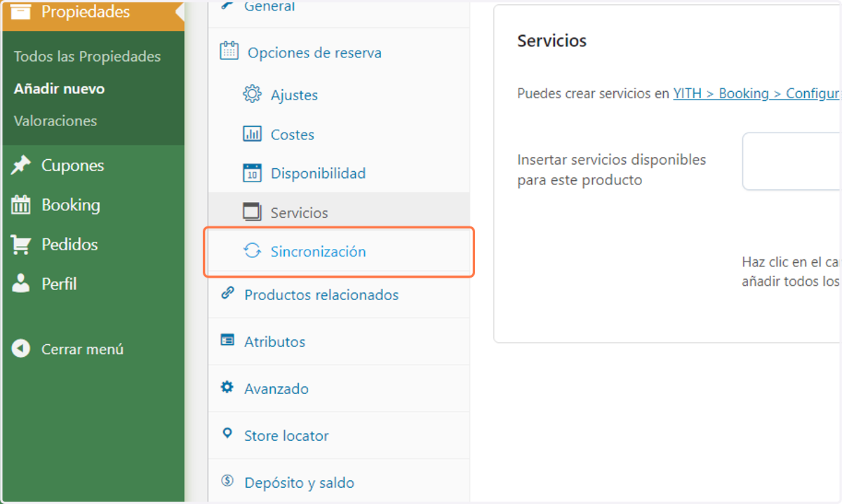The width and height of the screenshot is (842, 504).
Task: Click the Perfil user icon
Action: [21, 284]
